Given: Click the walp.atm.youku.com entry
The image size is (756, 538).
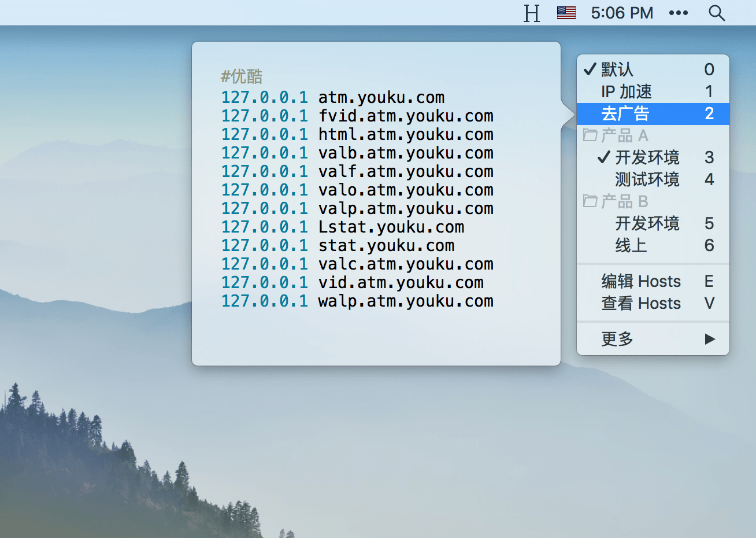Looking at the screenshot, I should (x=357, y=301).
